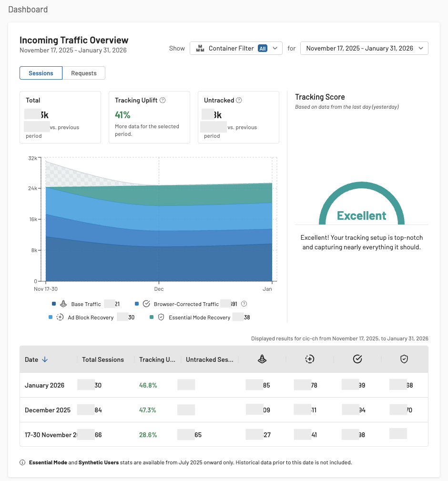448x481 pixels.
Task: Expand the date range selector dropdown
Action: (364, 48)
